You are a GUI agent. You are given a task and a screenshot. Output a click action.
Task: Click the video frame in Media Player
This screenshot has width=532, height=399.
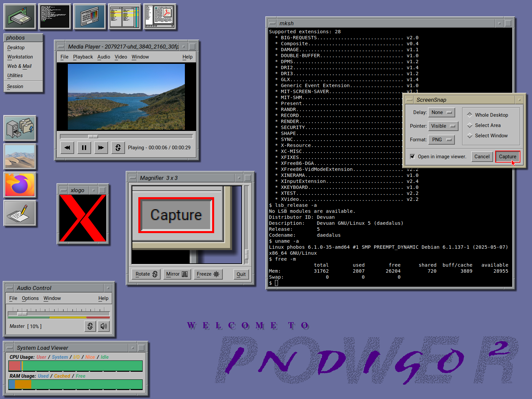pyautogui.click(x=126, y=97)
